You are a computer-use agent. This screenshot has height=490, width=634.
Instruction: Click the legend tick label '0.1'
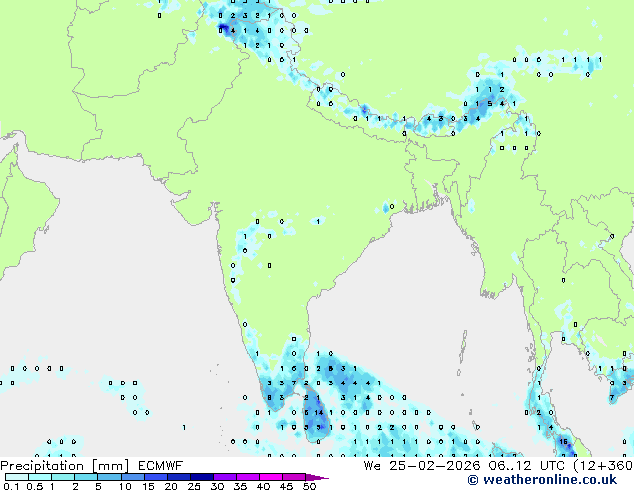pos(11,486)
